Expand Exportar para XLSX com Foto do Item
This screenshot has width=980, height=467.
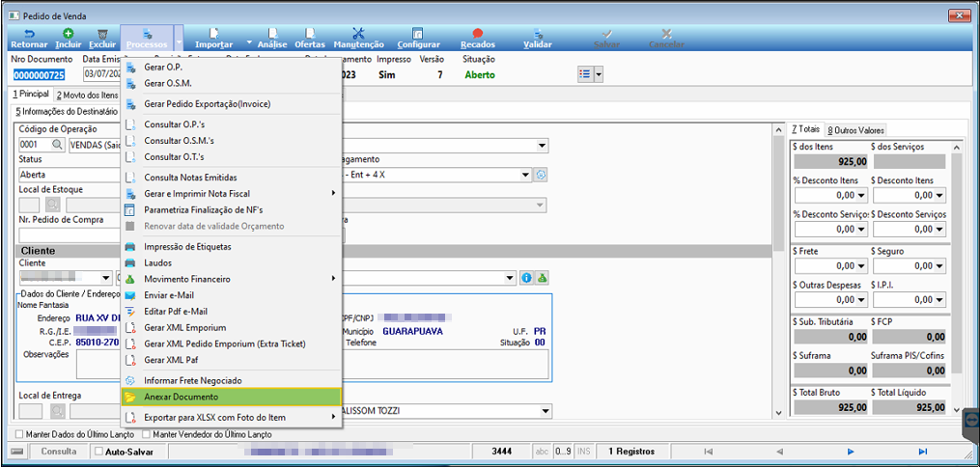(x=232, y=417)
